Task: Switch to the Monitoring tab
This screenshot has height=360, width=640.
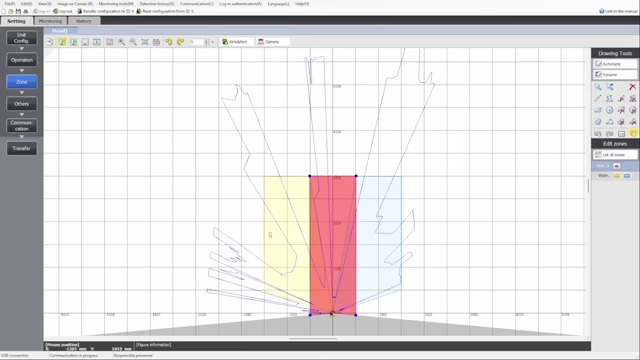Action: (x=50, y=21)
